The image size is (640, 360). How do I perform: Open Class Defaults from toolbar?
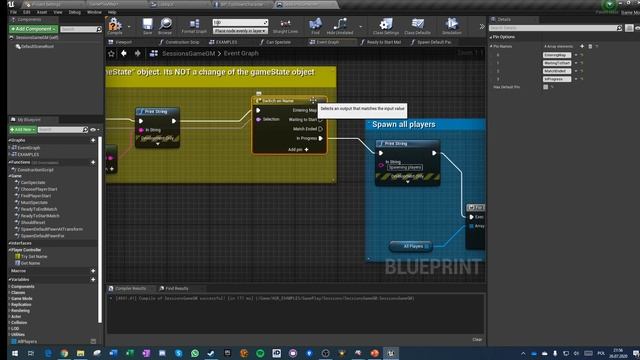[417, 26]
